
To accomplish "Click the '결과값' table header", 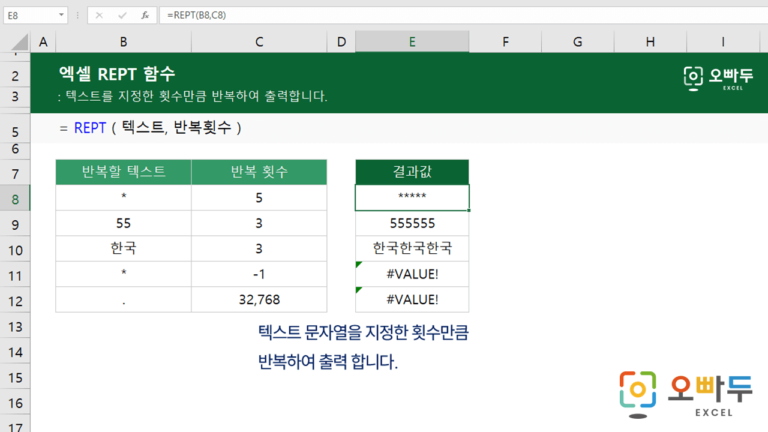I will pyautogui.click(x=412, y=172).
